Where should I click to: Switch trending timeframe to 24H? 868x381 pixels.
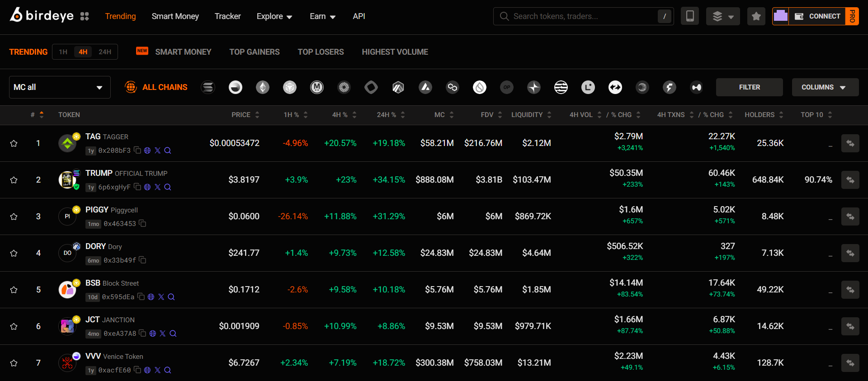(x=105, y=52)
